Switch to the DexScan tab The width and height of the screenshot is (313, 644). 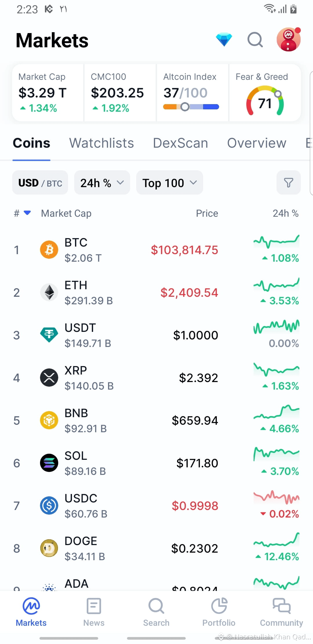(180, 143)
